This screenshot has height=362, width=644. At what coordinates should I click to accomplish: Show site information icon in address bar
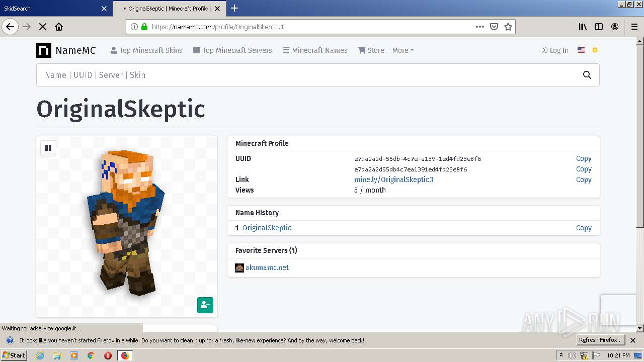[134, 27]
